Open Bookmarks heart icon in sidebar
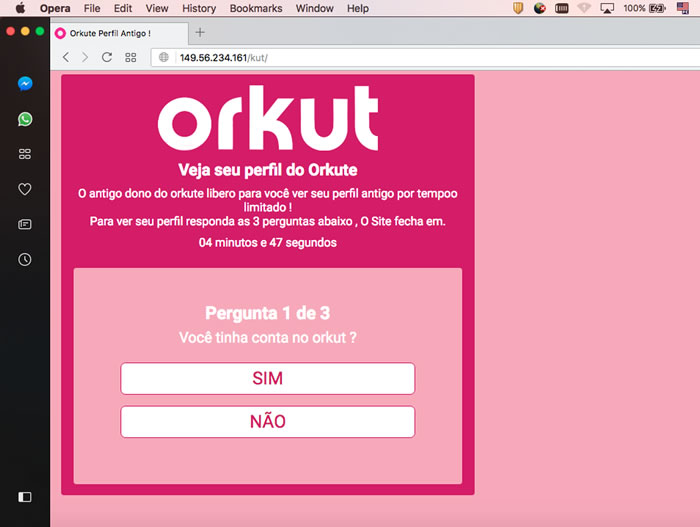Screen dimensions: 700x527 pos(25,189)
